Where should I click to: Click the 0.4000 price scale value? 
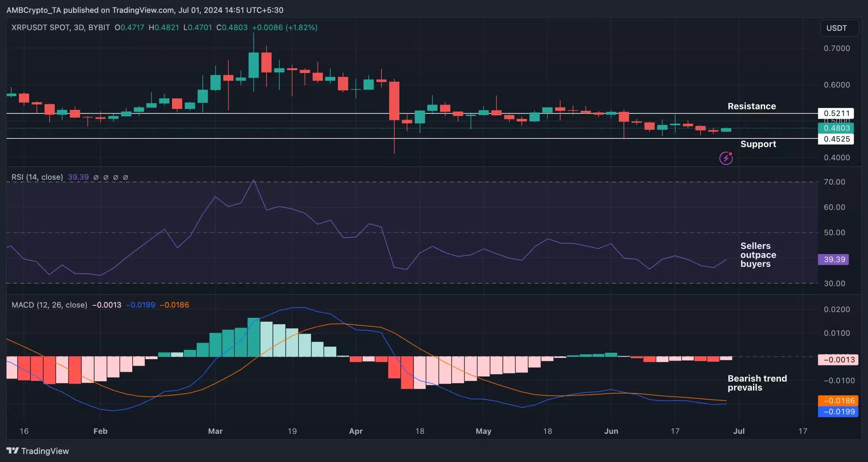point(837,158)
